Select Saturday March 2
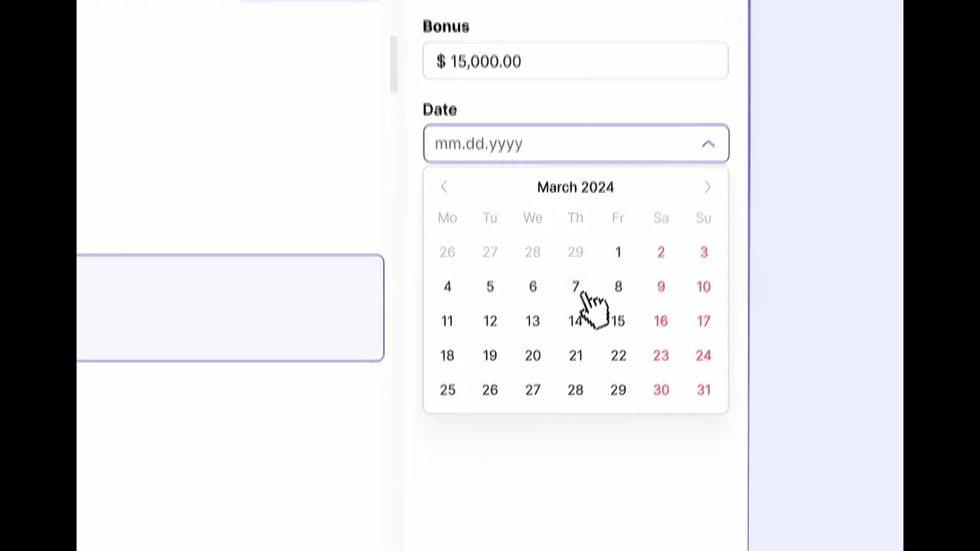Screen dimensions: 980x551 (661, 252)
